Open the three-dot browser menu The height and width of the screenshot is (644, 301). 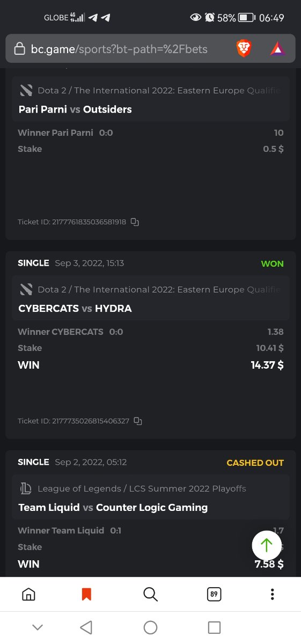[x=273, y=594]
